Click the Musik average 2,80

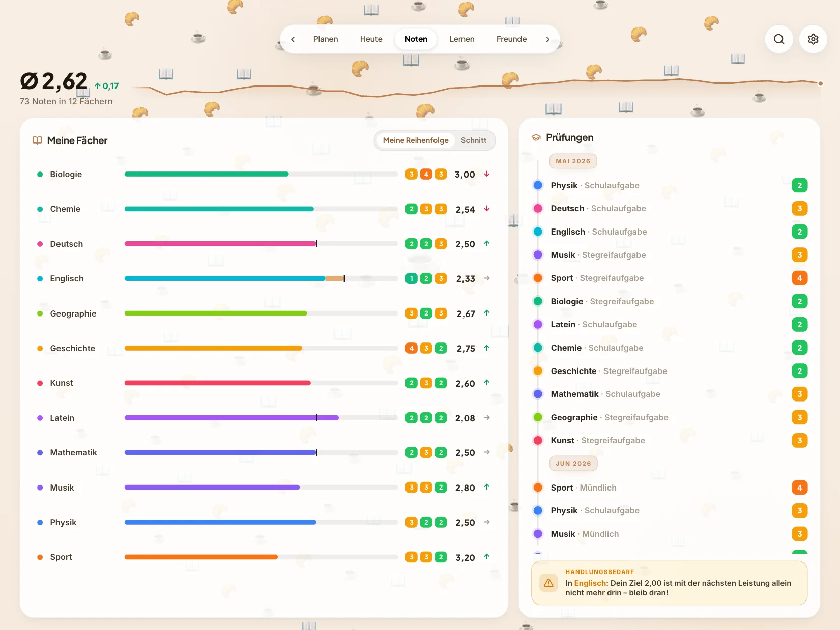[465, 488]
